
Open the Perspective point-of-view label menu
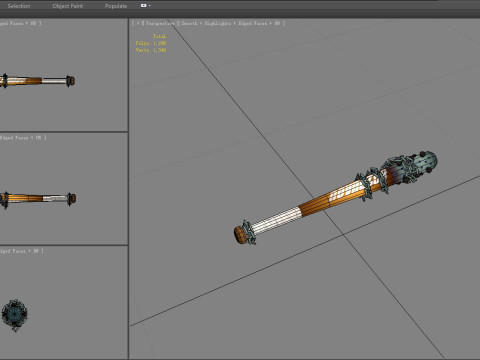pos(160,23)
